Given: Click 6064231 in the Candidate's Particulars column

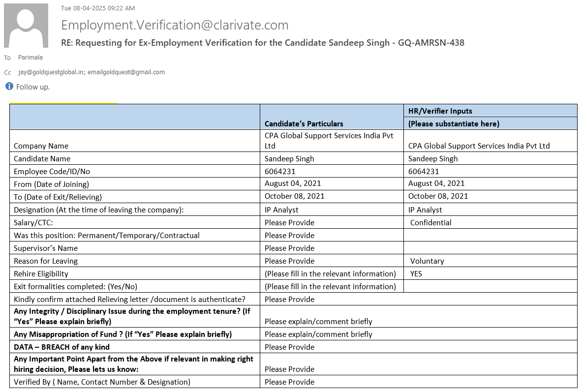Looking at the screenshot, I should pyautogui.click(x=280, y=172).
